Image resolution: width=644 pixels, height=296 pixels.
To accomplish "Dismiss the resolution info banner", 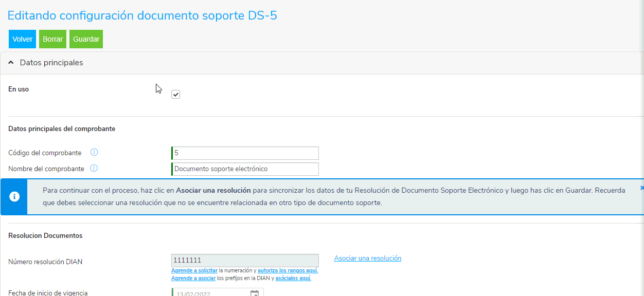I will (641, 188).
